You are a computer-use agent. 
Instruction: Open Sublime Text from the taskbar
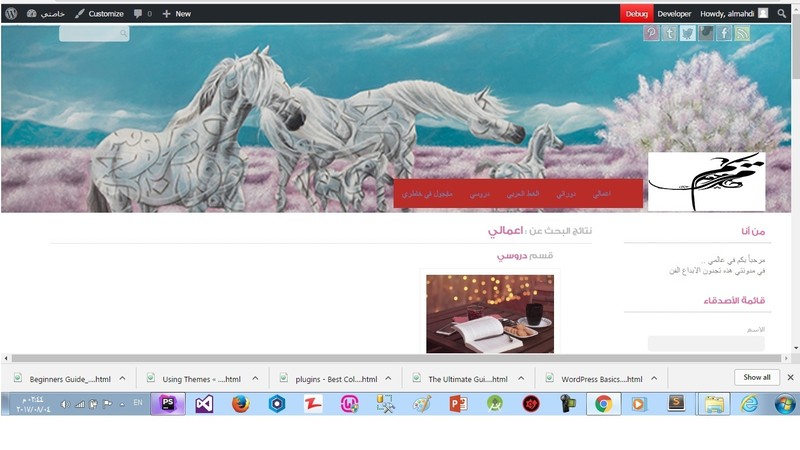(x=677, y=404)
